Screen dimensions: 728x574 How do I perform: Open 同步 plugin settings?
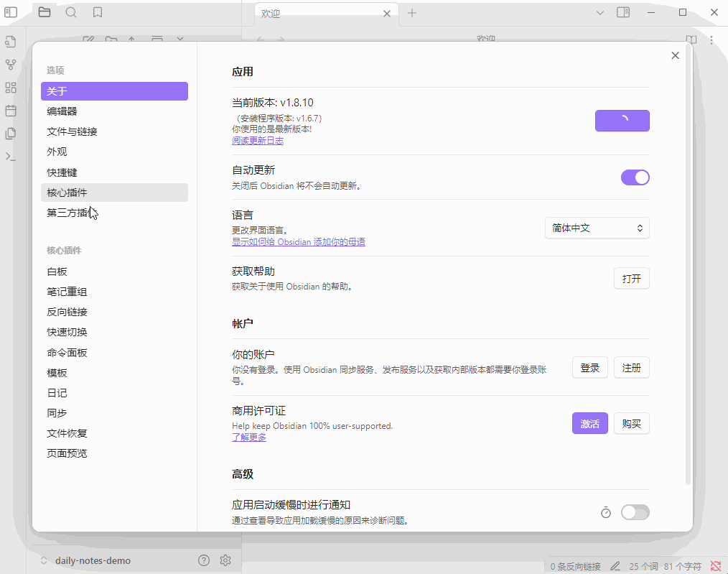(x=114, y=413)
